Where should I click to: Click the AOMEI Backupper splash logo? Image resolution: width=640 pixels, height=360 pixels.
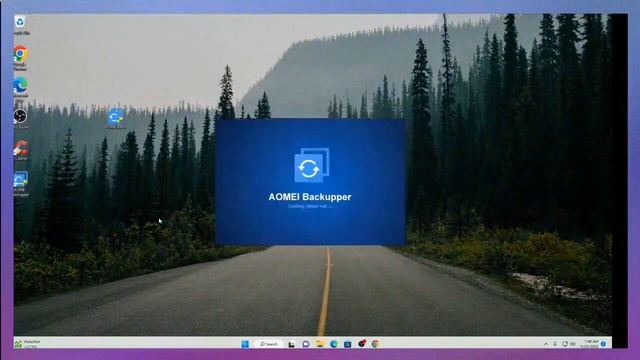[x=312, y=165]
